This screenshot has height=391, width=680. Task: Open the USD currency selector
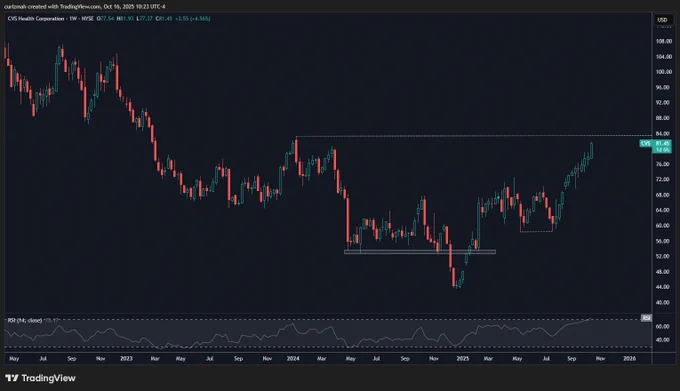pyautogui.click(x=662, y=20)
